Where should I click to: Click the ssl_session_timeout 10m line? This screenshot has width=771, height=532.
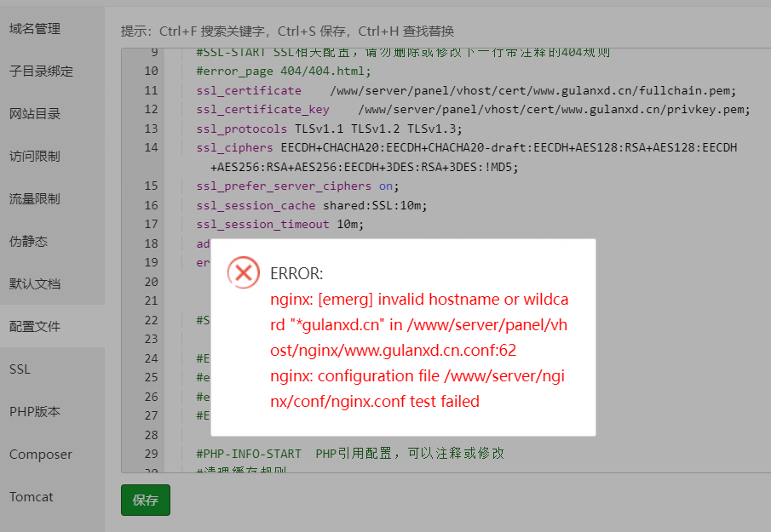(279, 225)
